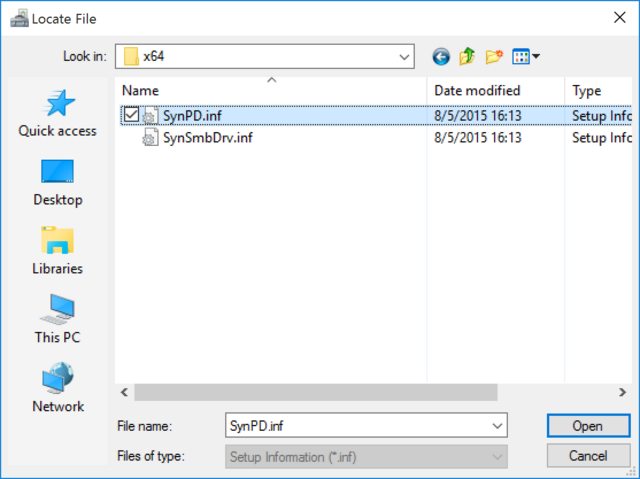The image size is (640, 479).
Task: Open the File name dropdown arrow
Action: [497, 426]
